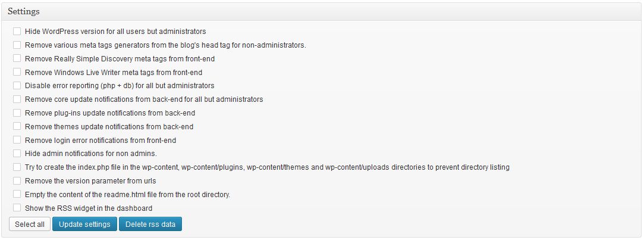
Task: Tick Remove Really Simple Discovery meta tags
Action: 17,58
